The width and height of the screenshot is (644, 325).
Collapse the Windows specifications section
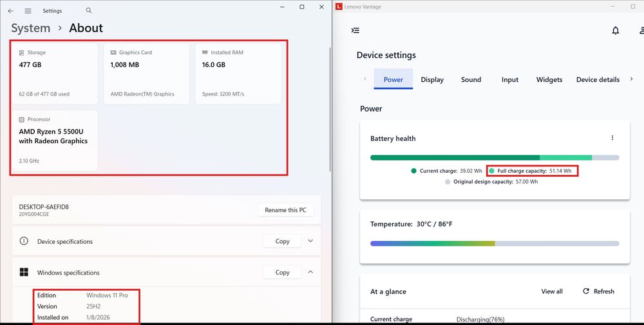(x=310, y=272)
